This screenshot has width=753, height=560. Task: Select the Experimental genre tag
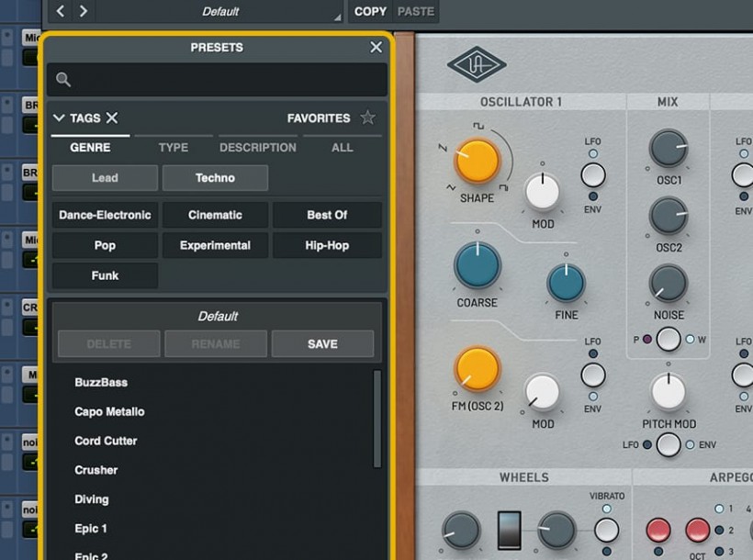click(x=215, y=245)
